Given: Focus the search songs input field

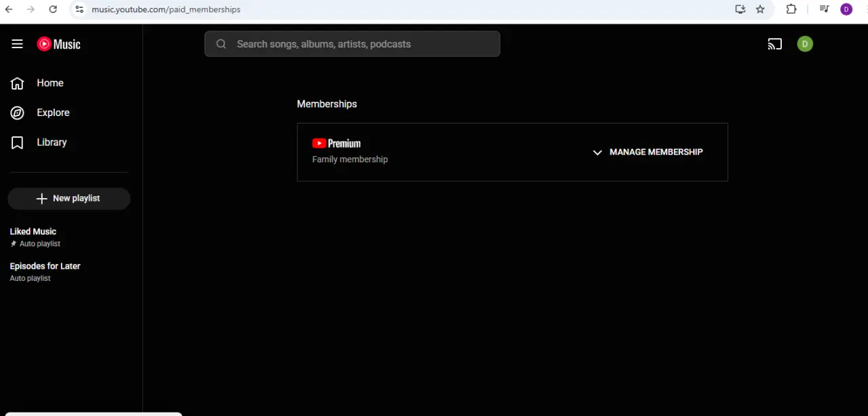Looking at the screenshot, I should (x=352, y=44).
